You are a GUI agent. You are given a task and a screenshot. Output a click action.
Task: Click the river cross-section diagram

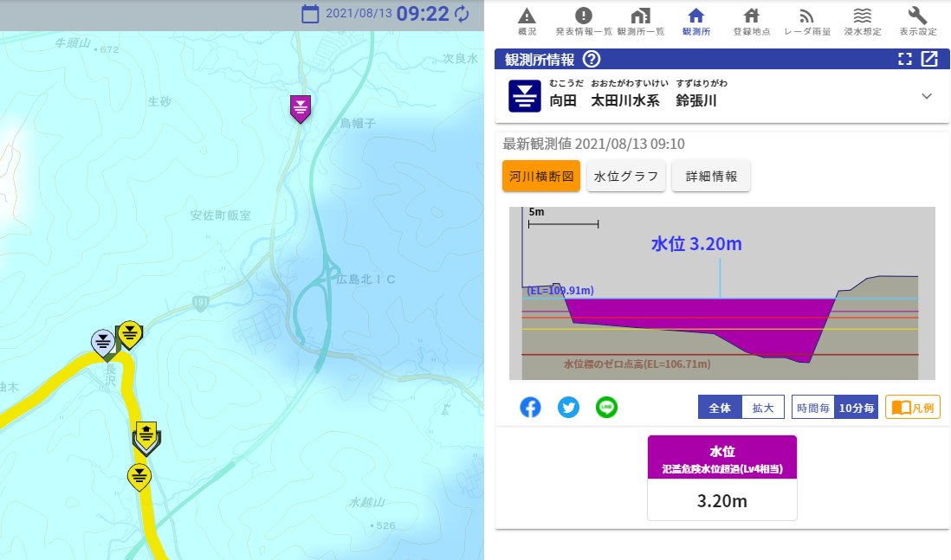pos(721,293)
